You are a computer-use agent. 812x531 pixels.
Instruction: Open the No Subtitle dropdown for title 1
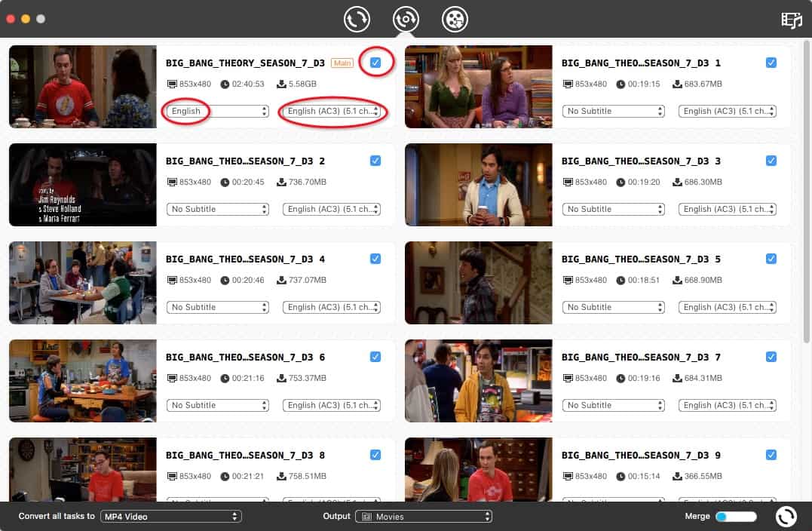coord(613,111)
